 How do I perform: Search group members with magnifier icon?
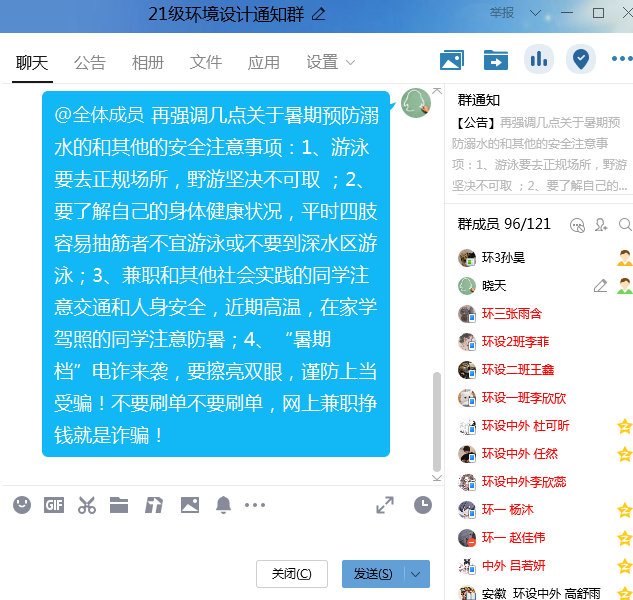point(625,225)
